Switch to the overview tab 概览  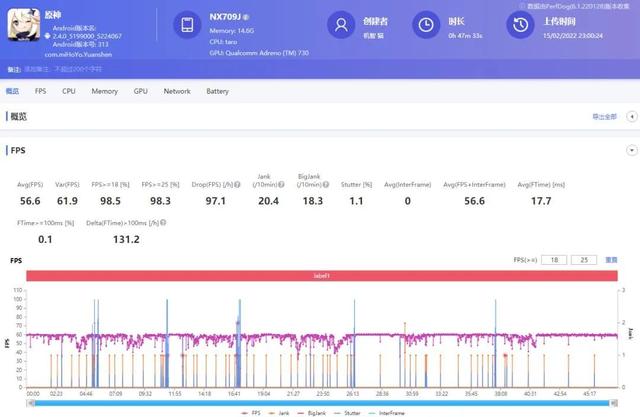tap(12, 91)
